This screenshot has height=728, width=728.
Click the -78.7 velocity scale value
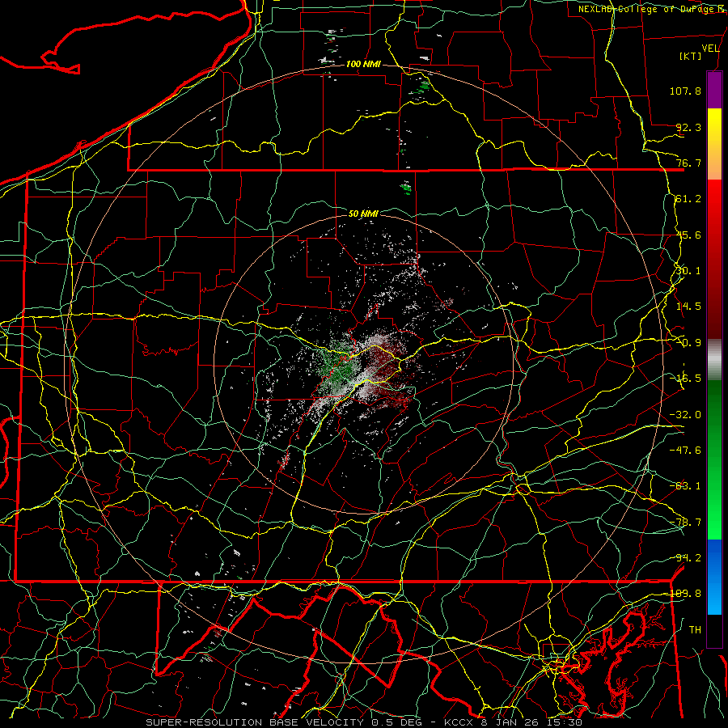point(685,523)
